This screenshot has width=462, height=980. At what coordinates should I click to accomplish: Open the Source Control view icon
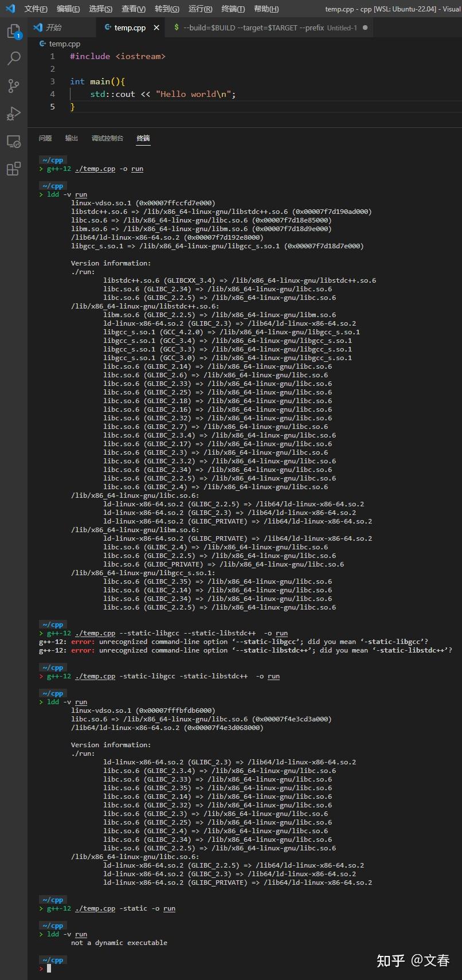pyautogui.click(x=13, y=86)
